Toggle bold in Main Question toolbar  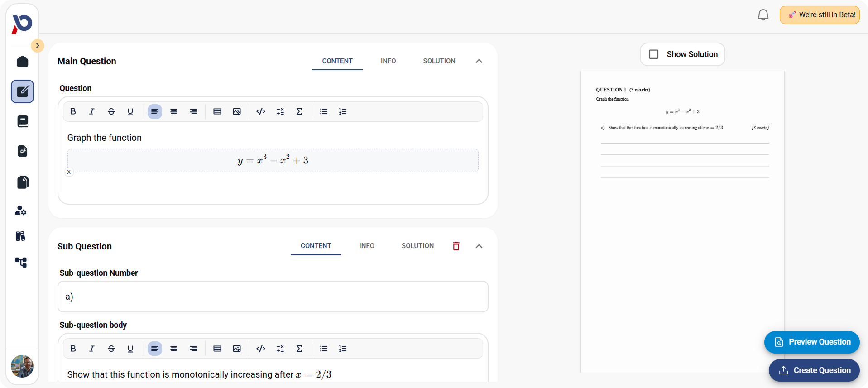click(x=73, y=111)
